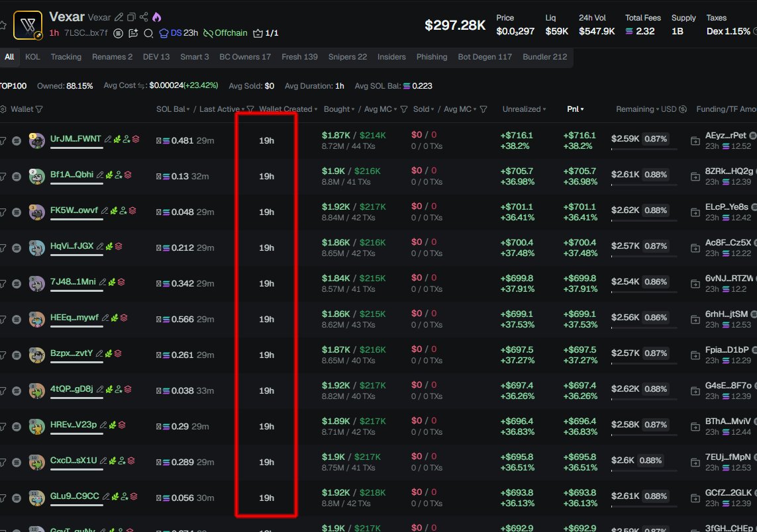Open the Unrealized column sort dropdown

[525, 109]
